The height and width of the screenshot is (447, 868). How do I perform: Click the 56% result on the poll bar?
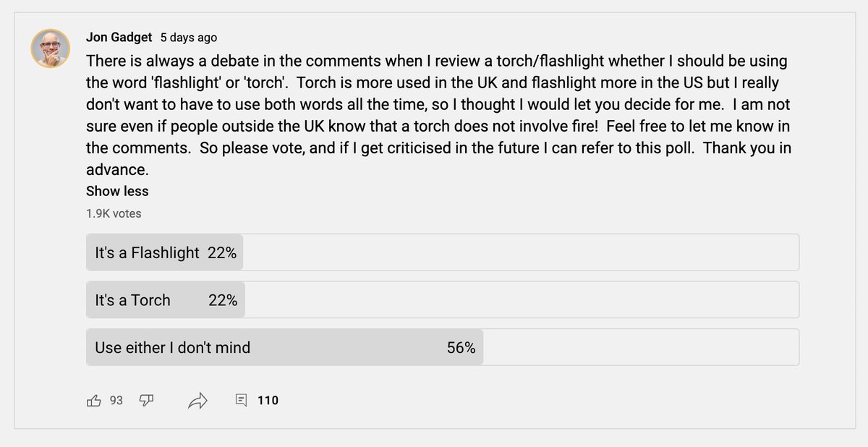[x=461, y=348]
